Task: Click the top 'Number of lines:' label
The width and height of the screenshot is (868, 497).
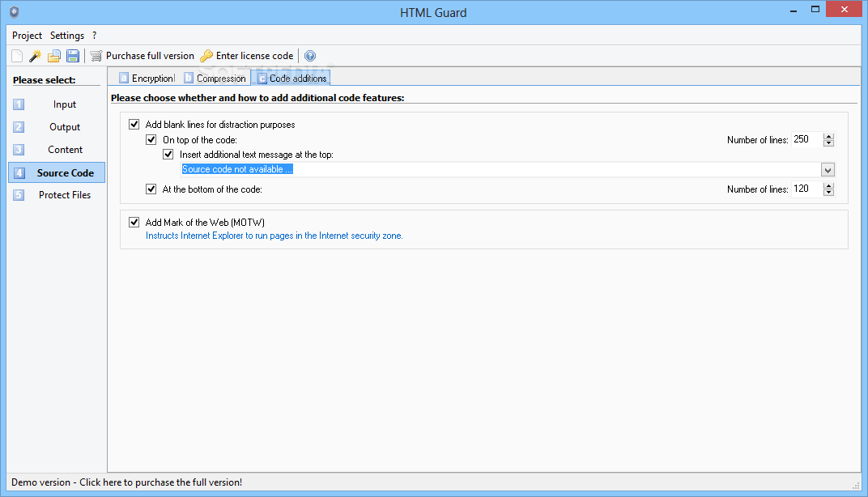Action: tap(757, 140)
